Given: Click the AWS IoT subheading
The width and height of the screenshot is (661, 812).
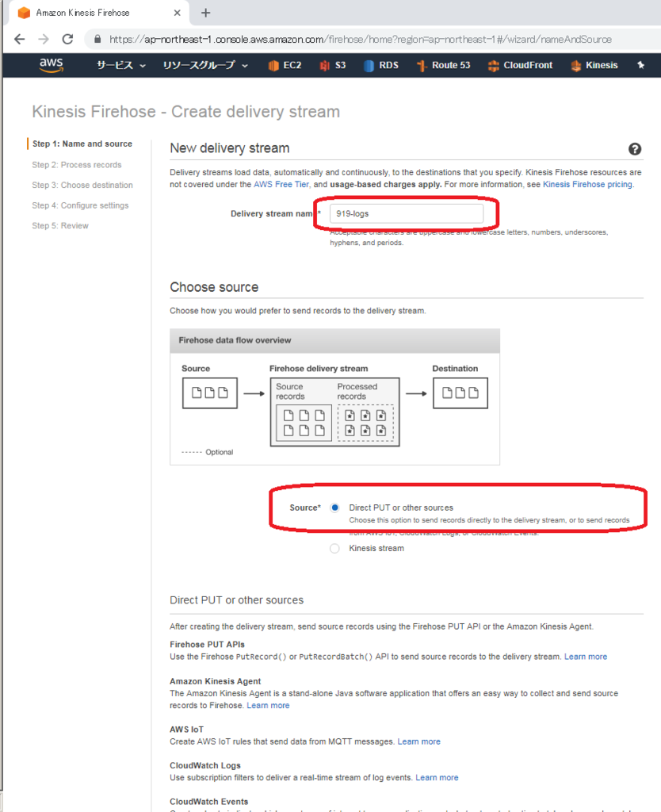Looking at the screenshot, I should (x=187, y=730).
